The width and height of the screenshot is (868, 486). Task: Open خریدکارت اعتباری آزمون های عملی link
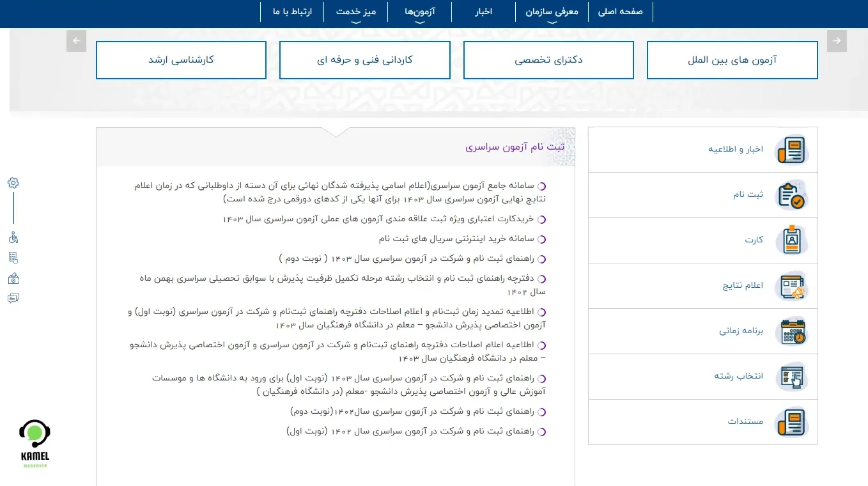379,219
